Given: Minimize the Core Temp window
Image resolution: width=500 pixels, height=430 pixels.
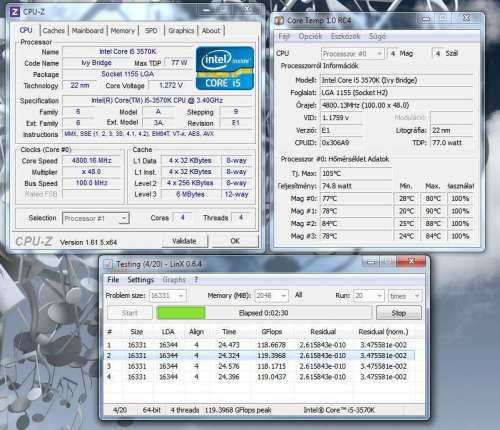Looking at the screenshot, I should tap(426, 19).
